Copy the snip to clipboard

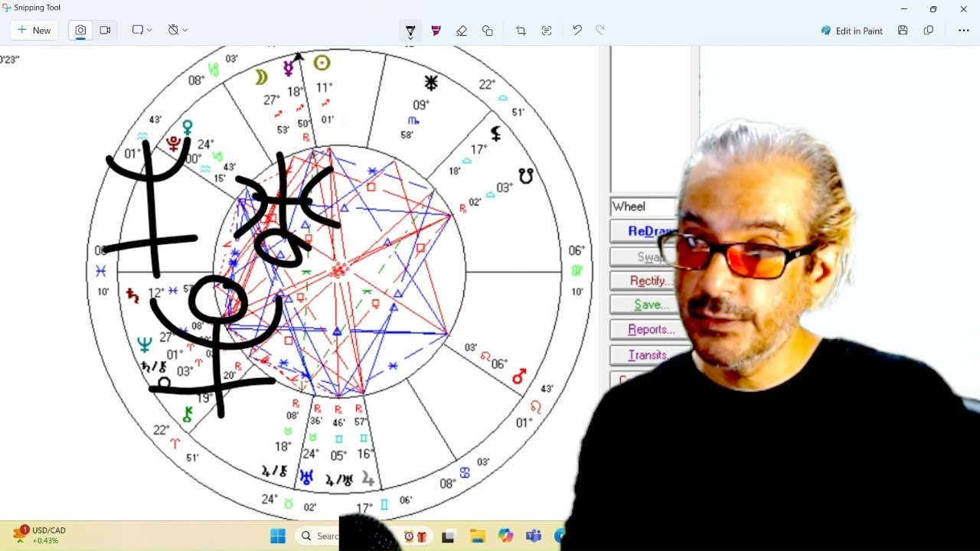click(x=928, y=31)
